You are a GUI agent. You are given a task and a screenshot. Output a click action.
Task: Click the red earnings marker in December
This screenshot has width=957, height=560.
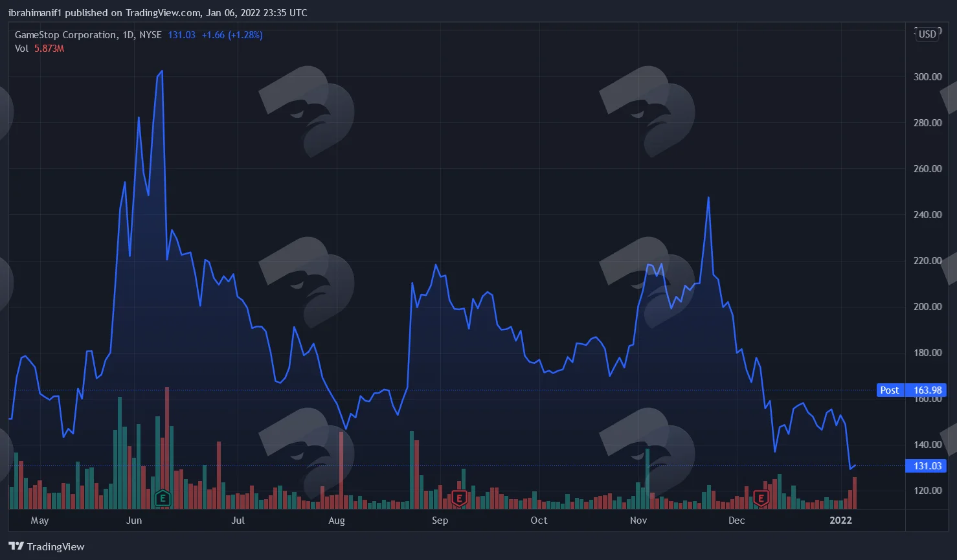tap(761, 498)
